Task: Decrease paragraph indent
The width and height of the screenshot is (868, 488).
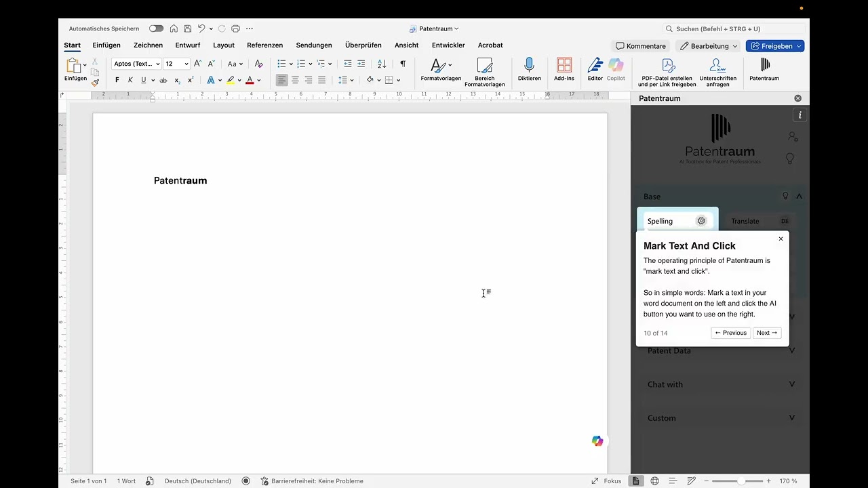Action: pos(348,64)
